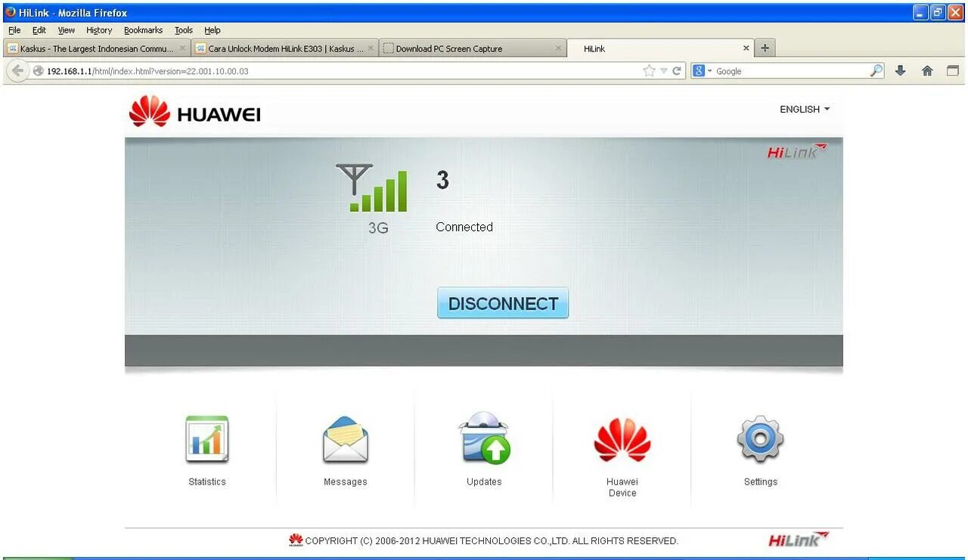
Task: Open the Updates icon
Action: tap(484, 438)
